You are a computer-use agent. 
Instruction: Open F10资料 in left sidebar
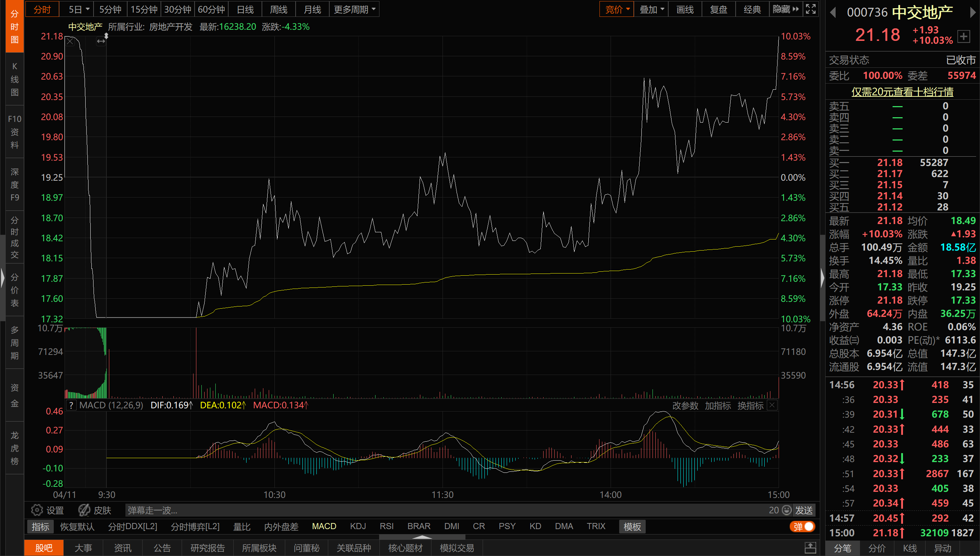point(14,132)
